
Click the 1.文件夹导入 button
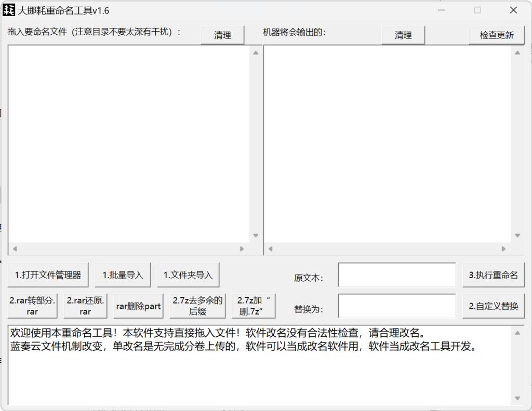click(x=188, y=275)
